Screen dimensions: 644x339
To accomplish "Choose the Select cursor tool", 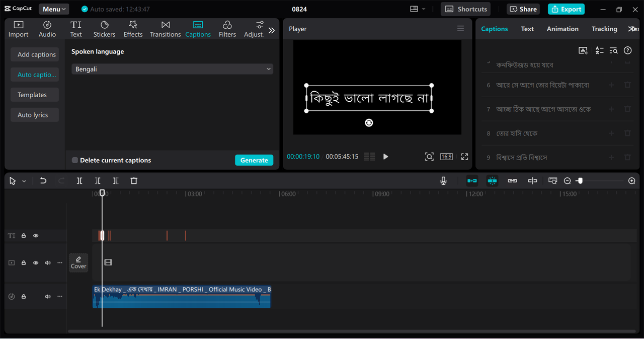I will point(13,181).
